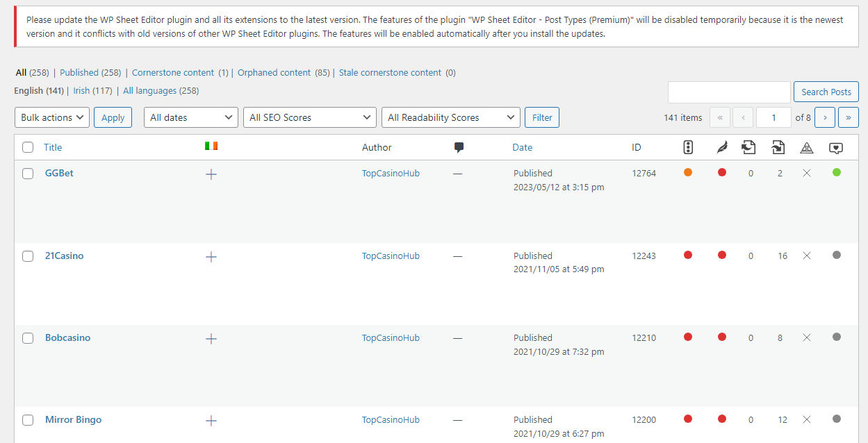This screenshot has width=868, height=443.
Task: Click GGBet cornerstone X mark
Action: pyautogui.click(x=807, y=173)
